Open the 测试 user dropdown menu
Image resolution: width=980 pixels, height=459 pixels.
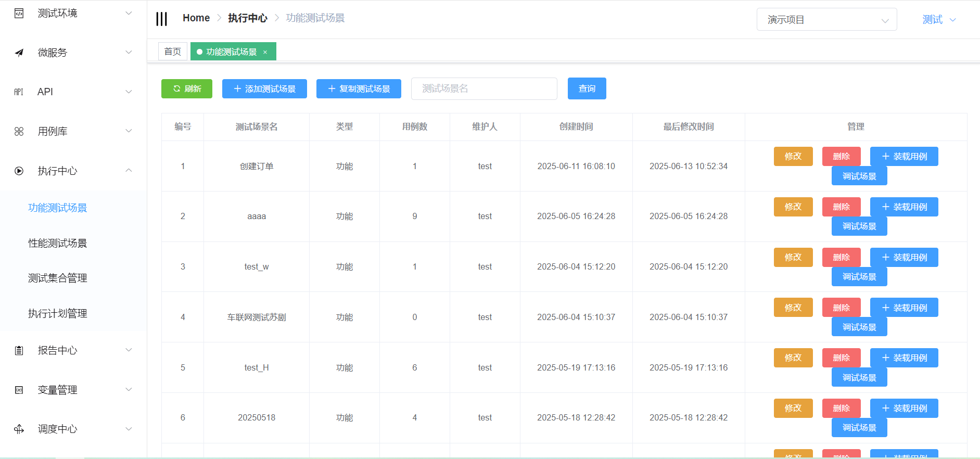[938, 20]
